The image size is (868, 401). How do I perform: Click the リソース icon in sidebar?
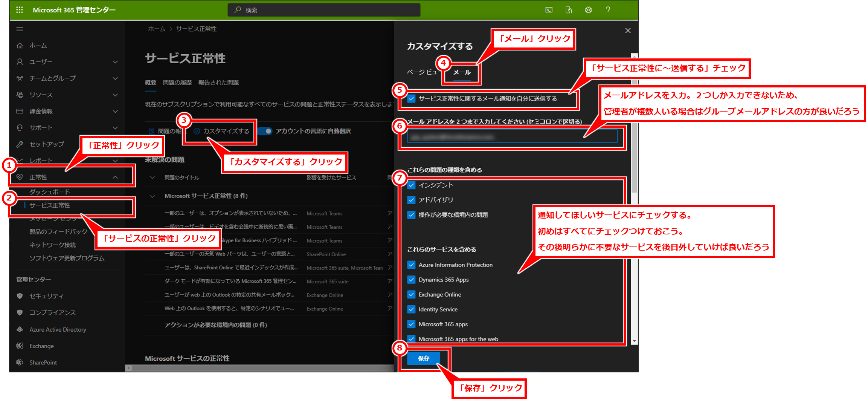[20, 95]
